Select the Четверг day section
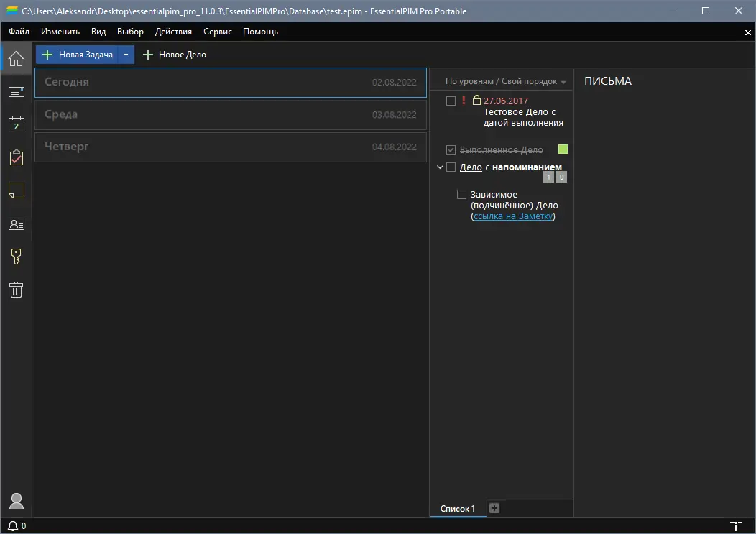Viewport: 756px width, 534px height. pos(231,147)
